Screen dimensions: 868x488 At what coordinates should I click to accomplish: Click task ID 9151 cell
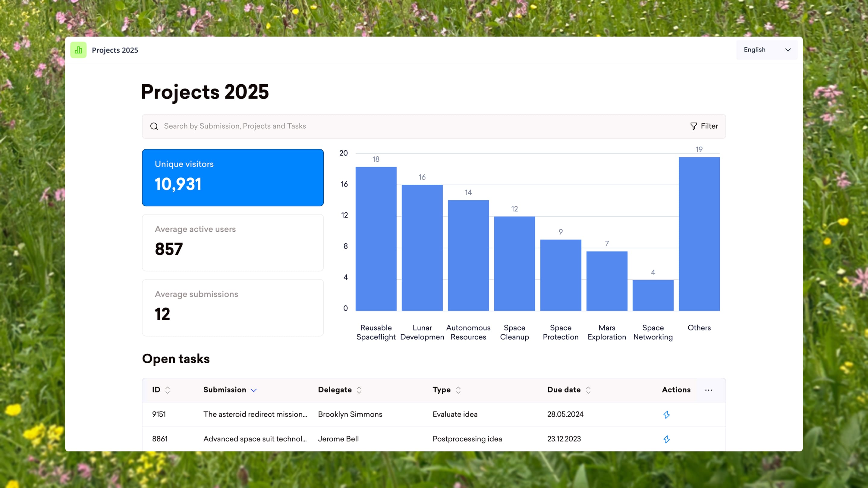159,414
